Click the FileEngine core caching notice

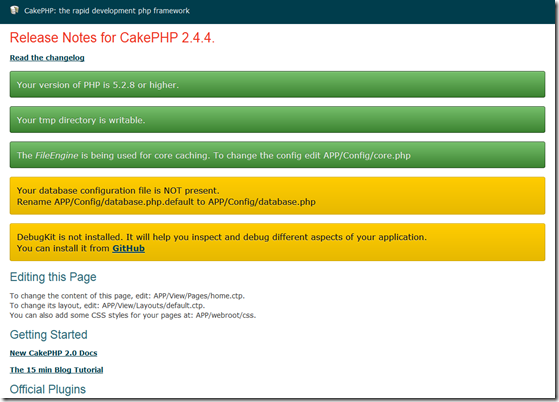277,155
